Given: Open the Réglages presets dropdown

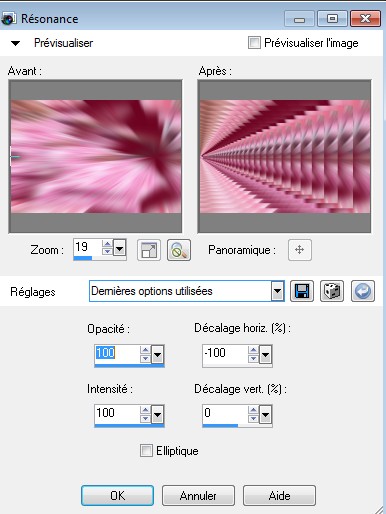Looking at the screenshot, I should pos(277,291).
